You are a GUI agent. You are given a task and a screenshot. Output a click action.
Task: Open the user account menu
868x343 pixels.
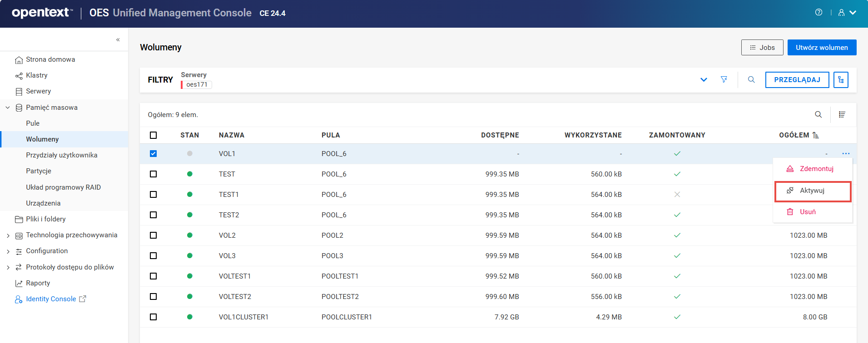tap(847, 13)
